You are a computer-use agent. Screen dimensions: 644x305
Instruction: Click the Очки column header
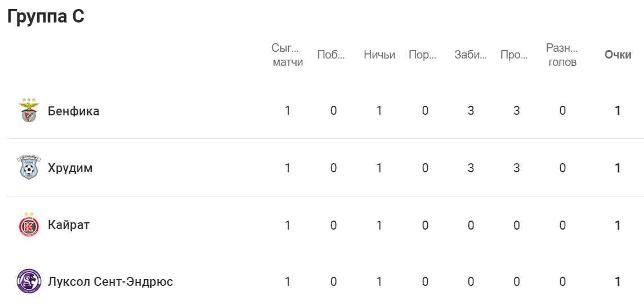click(618, 55)
